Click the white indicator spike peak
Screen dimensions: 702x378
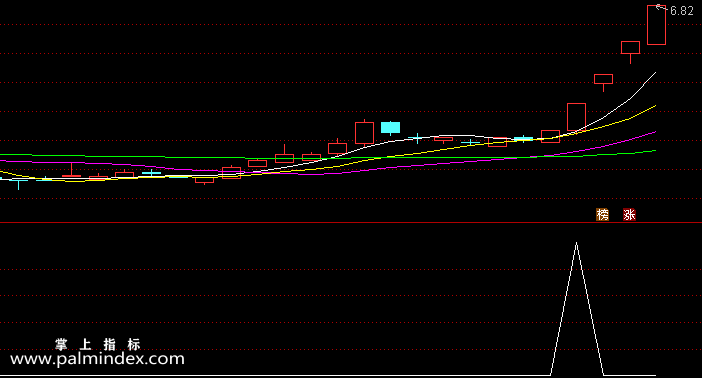576,244
